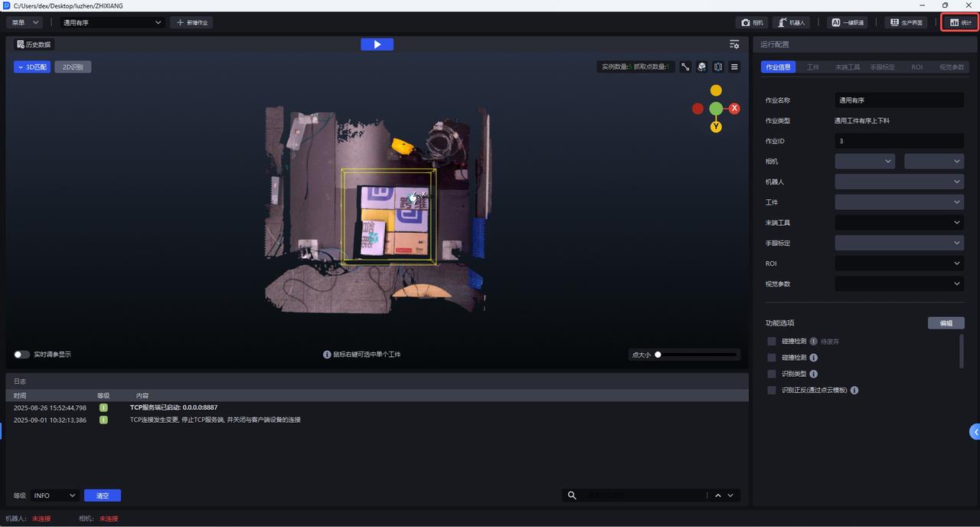Click the 相机 camera icon button
Screen dimensions: 980x527
pos(753,23)
